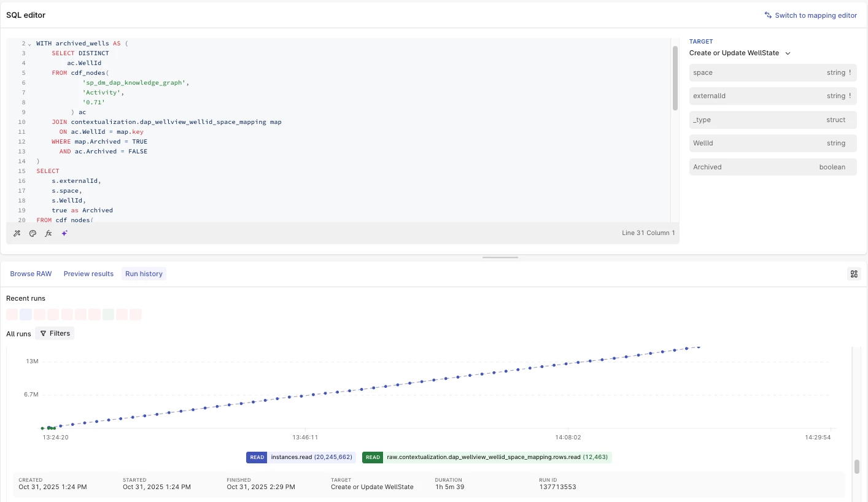Click the SELECT DISTINCT code line
Image resolution: width=868 pixels, height=502 pixels.
click(x=80, y=53)
